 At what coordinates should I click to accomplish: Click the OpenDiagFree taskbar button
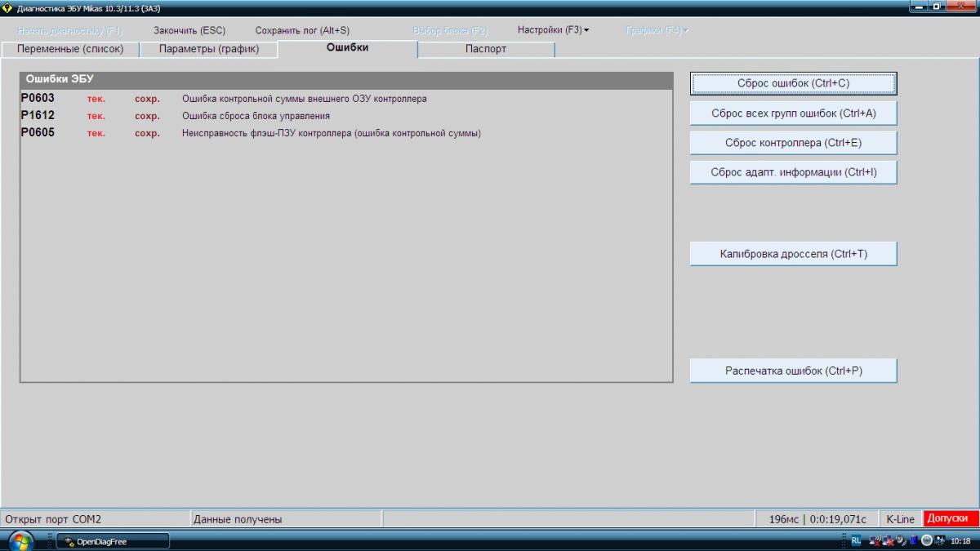pyautogui.click(x=113, y=541)
